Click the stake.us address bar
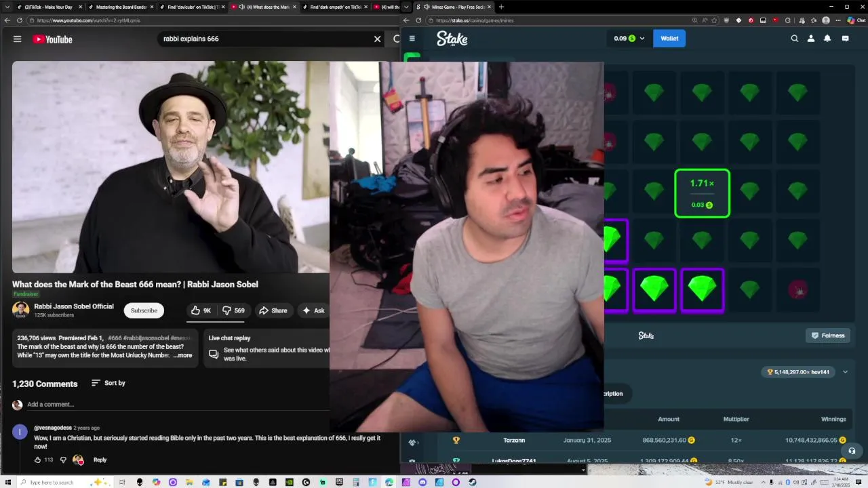 [x=475, y=20]
